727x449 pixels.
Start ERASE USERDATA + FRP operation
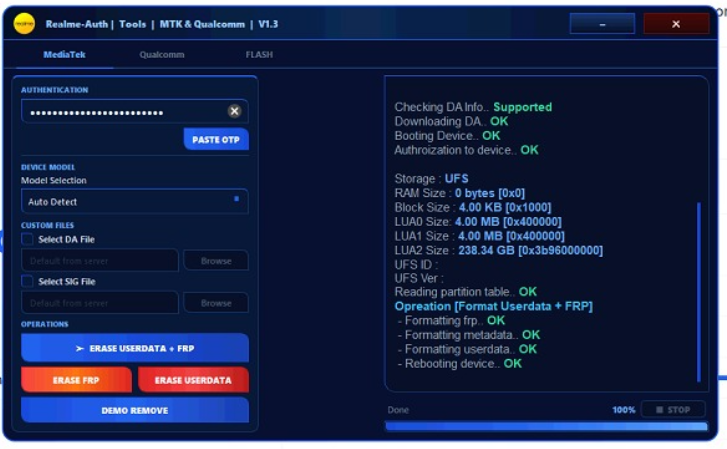pyautogui.click(x=135, y=348)
